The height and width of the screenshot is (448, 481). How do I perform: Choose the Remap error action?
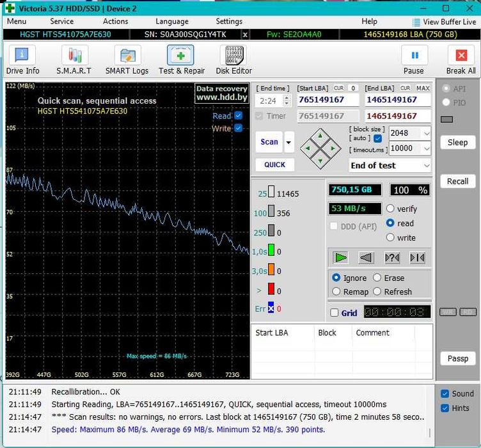(x=336, y=292)
